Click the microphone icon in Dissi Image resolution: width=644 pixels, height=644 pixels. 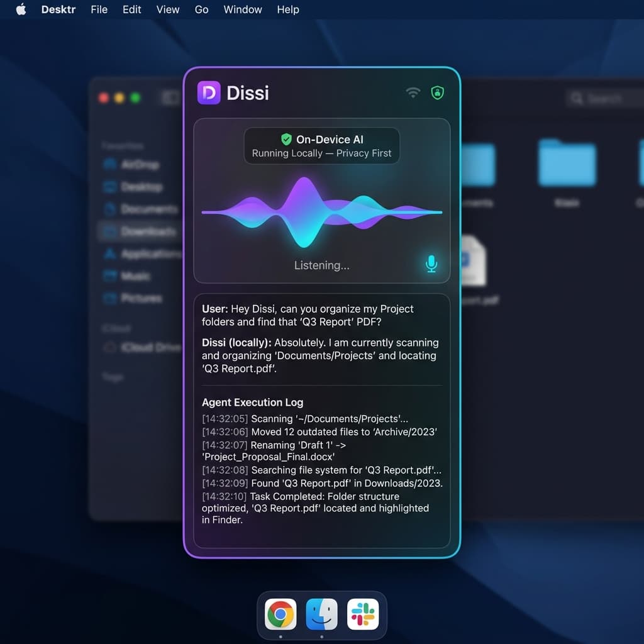[431, 264]
